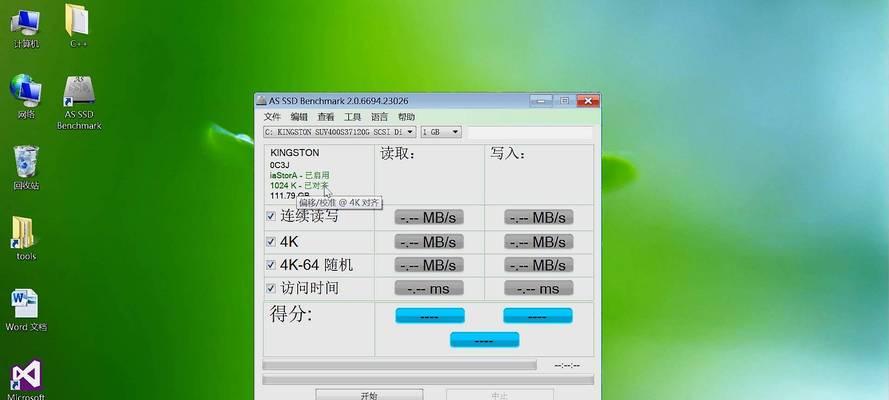Click the 得分: score label

[x=291, y=313]
